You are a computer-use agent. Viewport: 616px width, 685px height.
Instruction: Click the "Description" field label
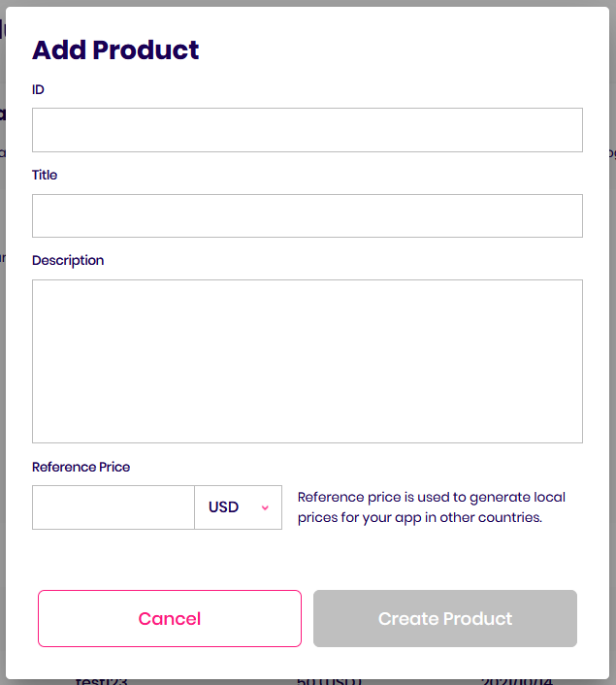click(68, 260)
